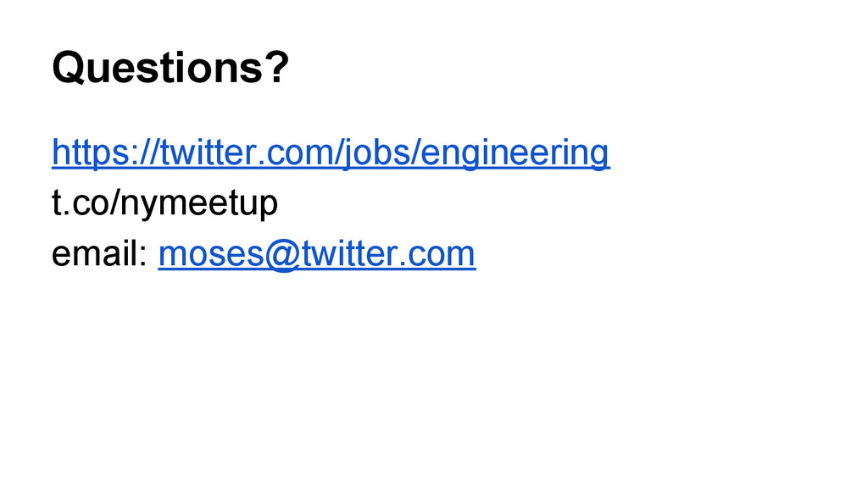868x488 pixels.
Task: Click the word "engineering" in the URL
Action: [x=515, y=152]
